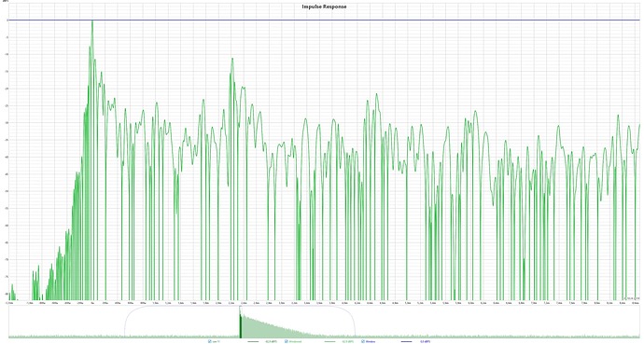Click the blue Window dBFS legend value
The height and width of the screenshot is (344, 644).
pos(425,341)
